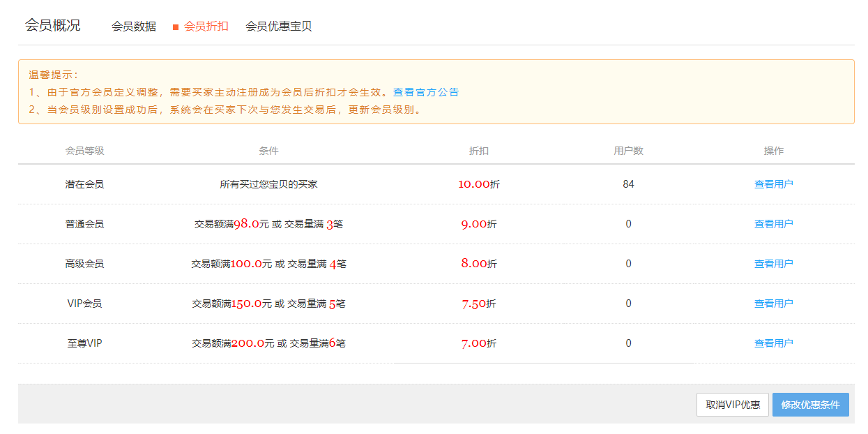View users for 潜在会员 level
The height and width of the screenshot is (434, 868).
pos(773,184)
